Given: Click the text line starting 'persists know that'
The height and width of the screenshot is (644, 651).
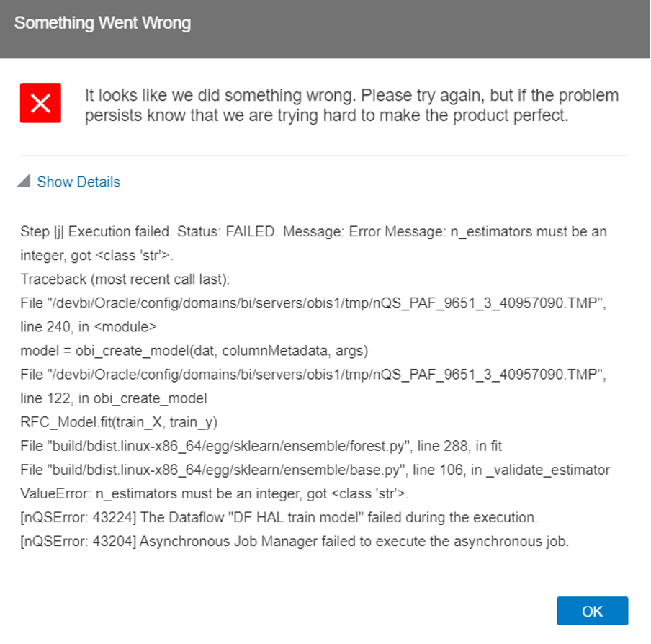Looking at the screenshot, I should [326, 115].
